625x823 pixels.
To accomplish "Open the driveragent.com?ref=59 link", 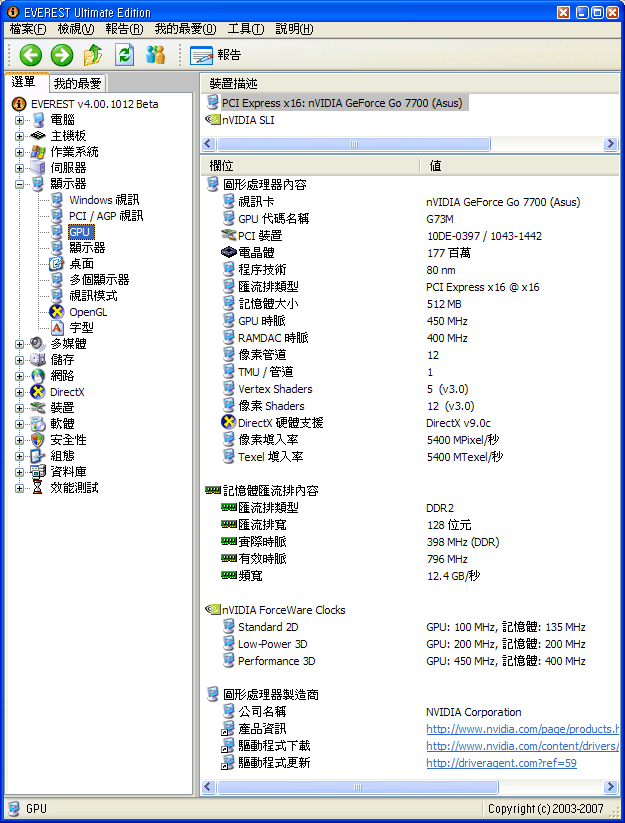I will 501,763.
